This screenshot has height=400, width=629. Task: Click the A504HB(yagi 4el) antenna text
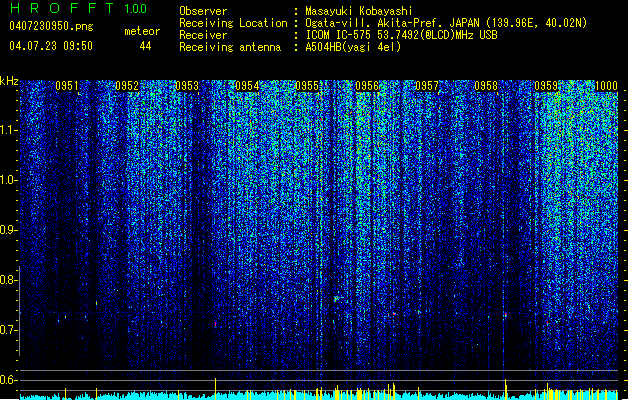pos(353,47)
